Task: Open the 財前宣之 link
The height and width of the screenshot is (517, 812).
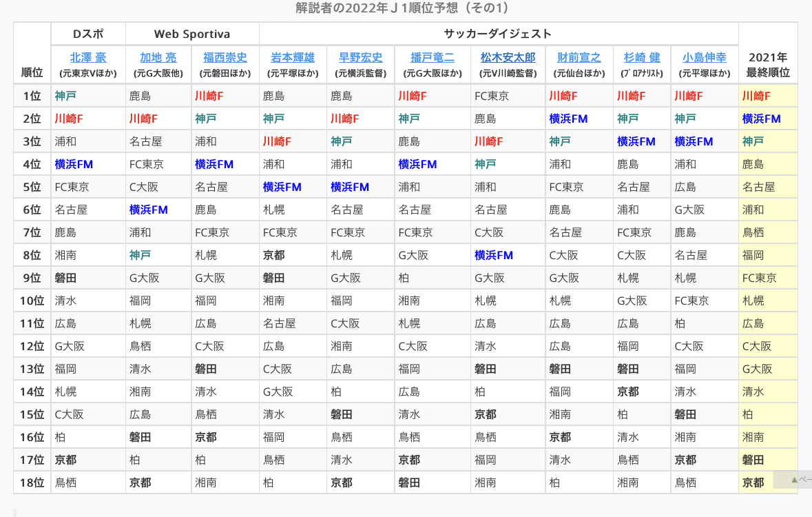Action: [579, 58]
